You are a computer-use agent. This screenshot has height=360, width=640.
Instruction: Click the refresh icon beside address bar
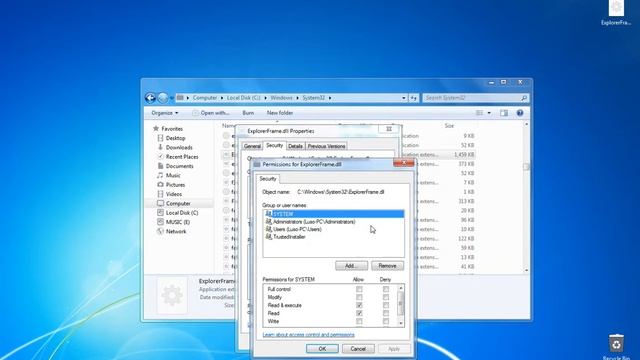[x=414, y=98]
